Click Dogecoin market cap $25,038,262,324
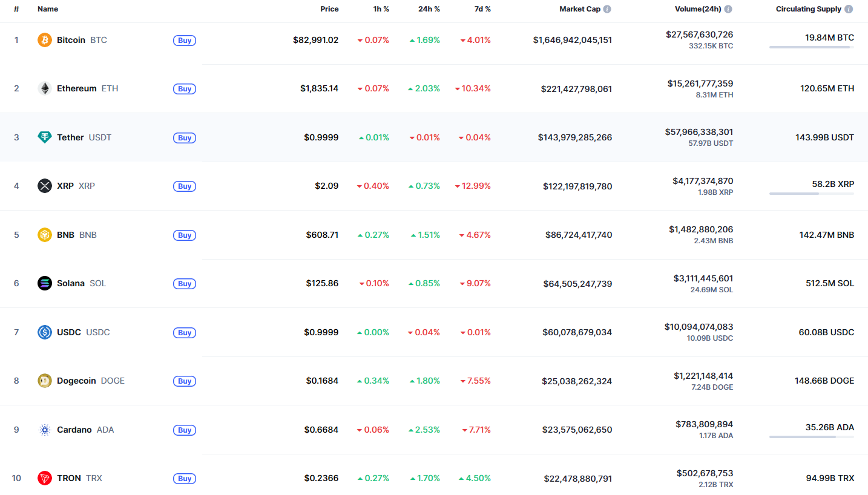This screenshot has height=495, width=868. 577,381
